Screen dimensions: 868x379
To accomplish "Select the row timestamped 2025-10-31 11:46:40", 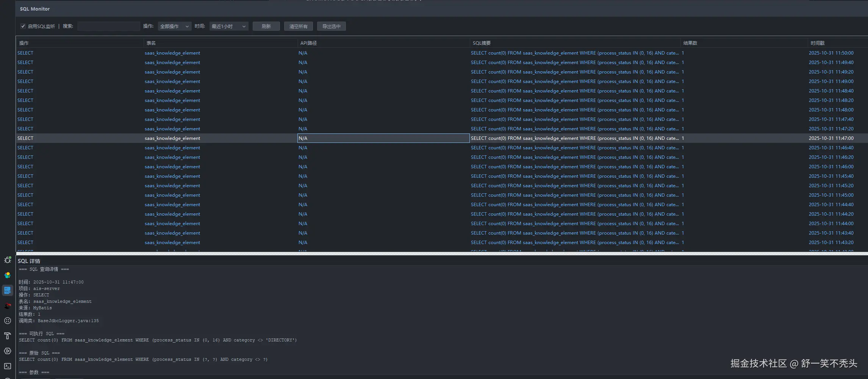I will pyautogui.click(x=442, y=148).
